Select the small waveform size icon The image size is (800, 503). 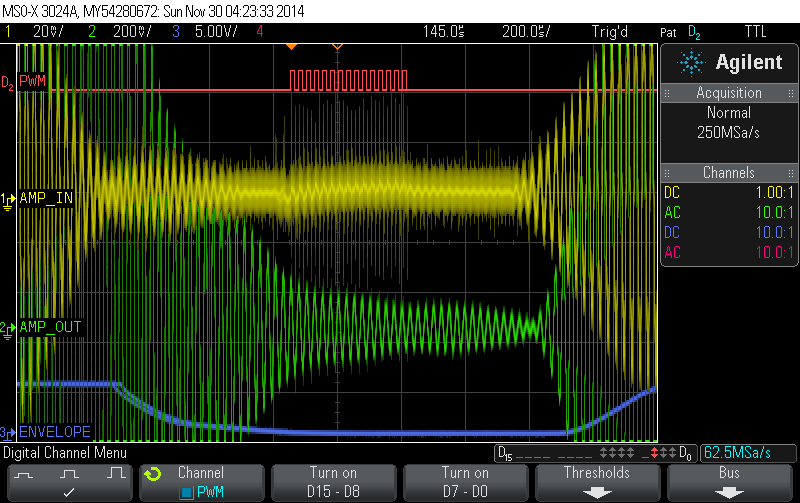pyautogui.click(x=24, y=471)
